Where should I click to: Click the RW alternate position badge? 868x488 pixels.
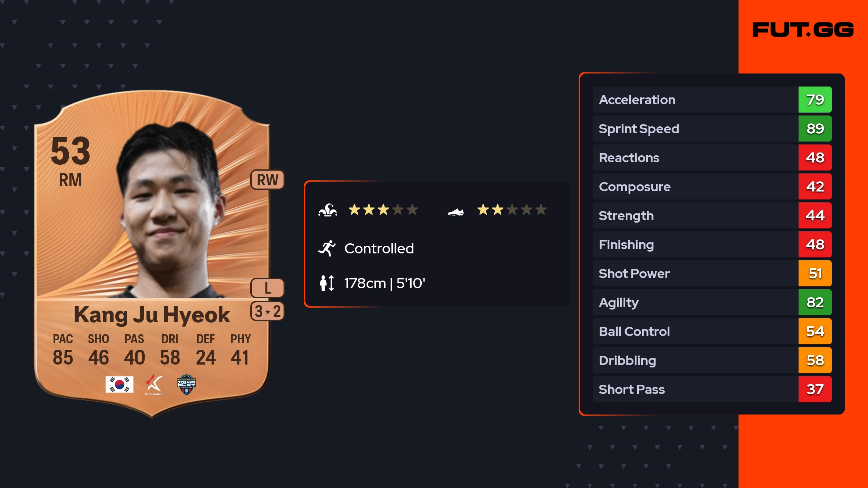coord(268,180)
